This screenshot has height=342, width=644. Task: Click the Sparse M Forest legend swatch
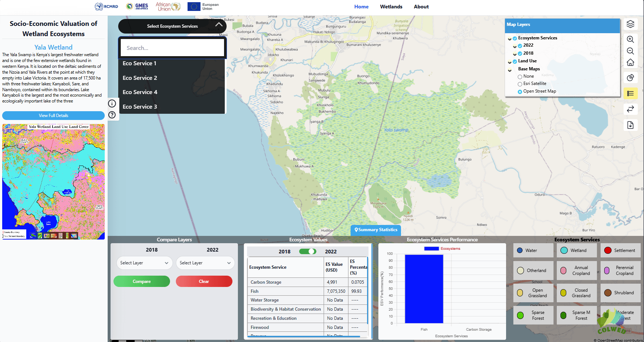(563, 315)
